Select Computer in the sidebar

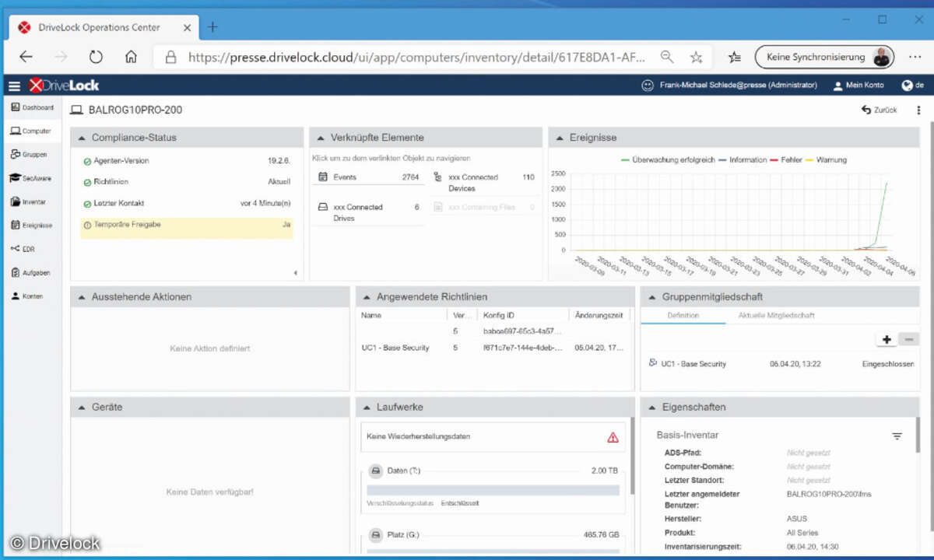tap(31, 131)
